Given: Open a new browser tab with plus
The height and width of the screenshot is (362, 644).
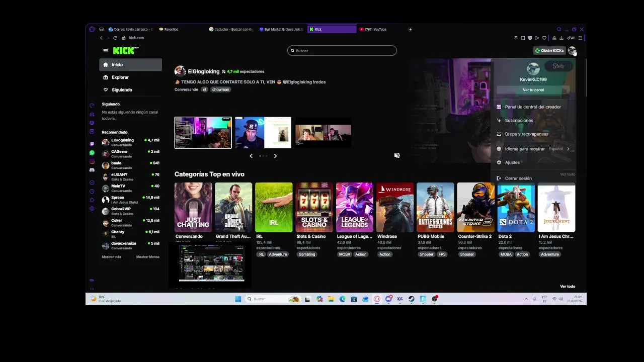Looking at the screenshot, I should coord(410,29).
